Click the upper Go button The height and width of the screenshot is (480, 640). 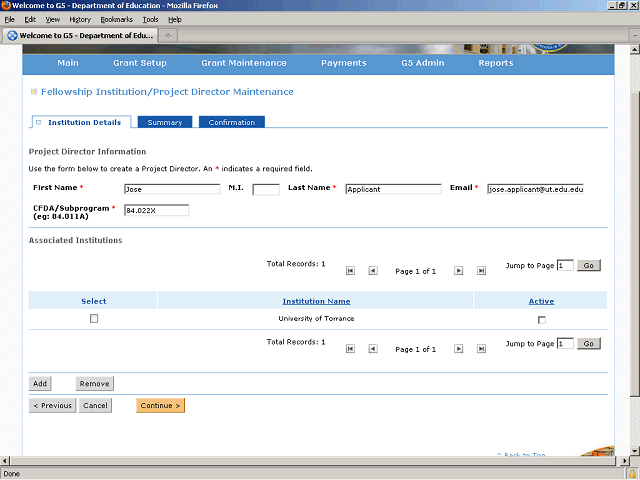click(589, 265)
